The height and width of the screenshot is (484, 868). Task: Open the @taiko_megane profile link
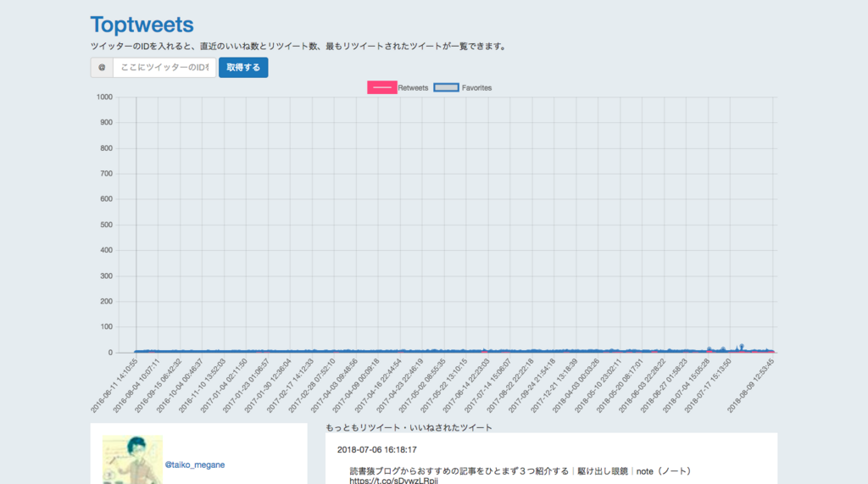[x=195, y=465]
